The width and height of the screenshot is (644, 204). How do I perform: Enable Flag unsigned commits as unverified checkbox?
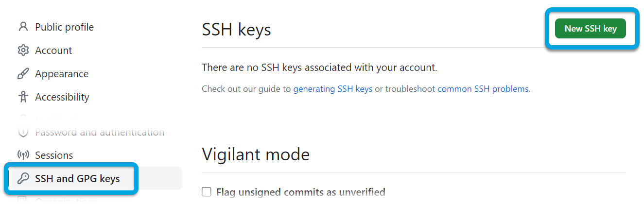click(x=207, y=192)
